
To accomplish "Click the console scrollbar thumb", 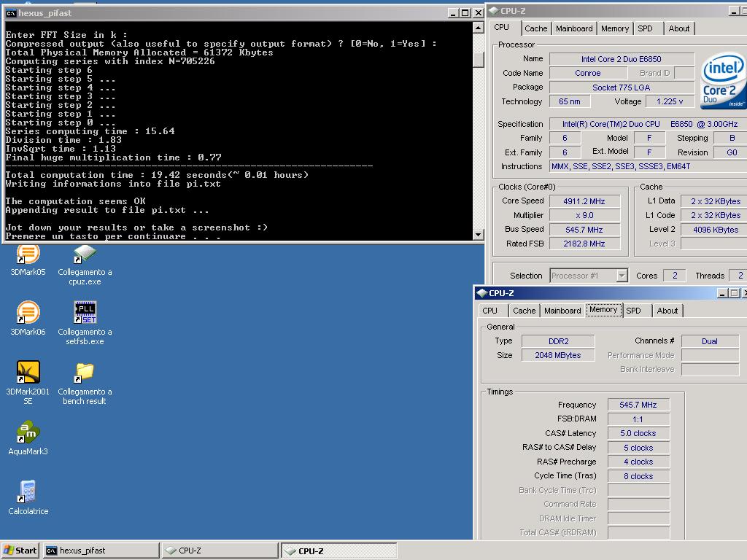I will point(479,60).
